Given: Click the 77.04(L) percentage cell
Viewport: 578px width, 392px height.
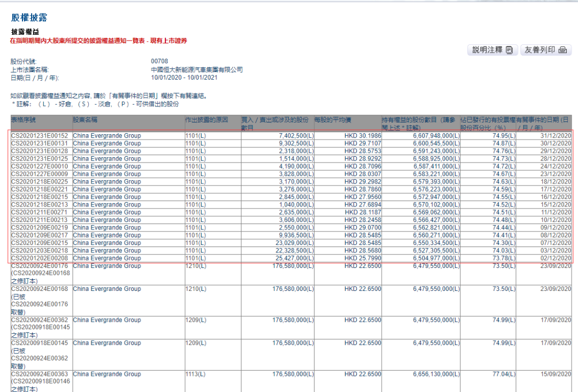Looking at the screenshot, I should 504,374.
